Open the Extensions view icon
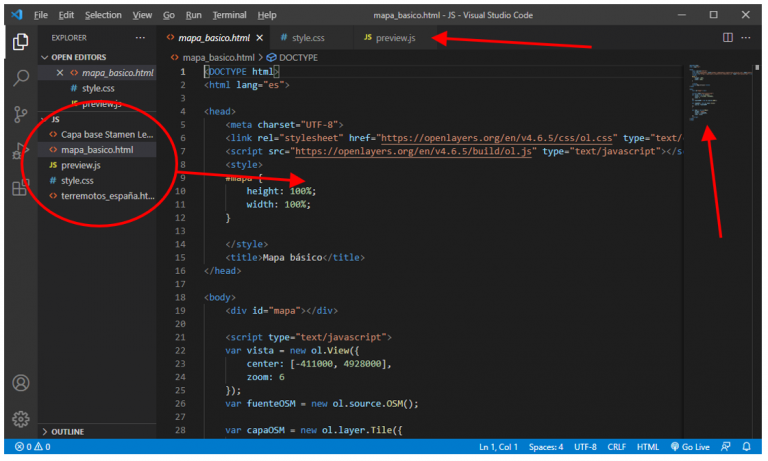Screen dimensions: 768x461 pos(20,188)
